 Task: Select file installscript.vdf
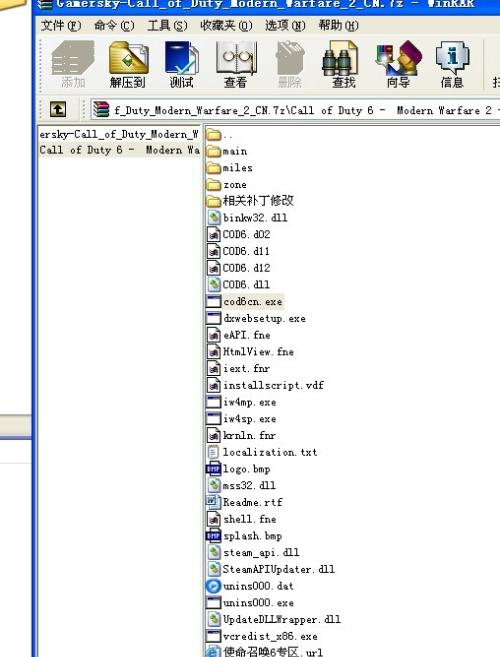pyautogui.click(x=266, y=385)
